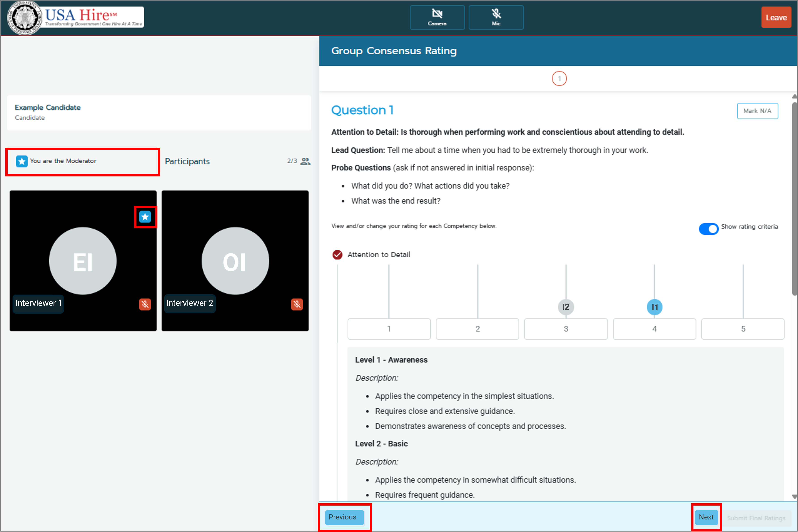Viewport: 798px width, 532px height.
Task: Click the Level 2 - Basic heading
Action: click(381, 444)
